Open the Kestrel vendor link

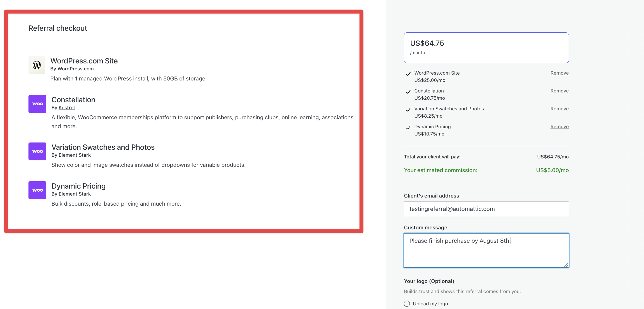[x=66, y=108]
